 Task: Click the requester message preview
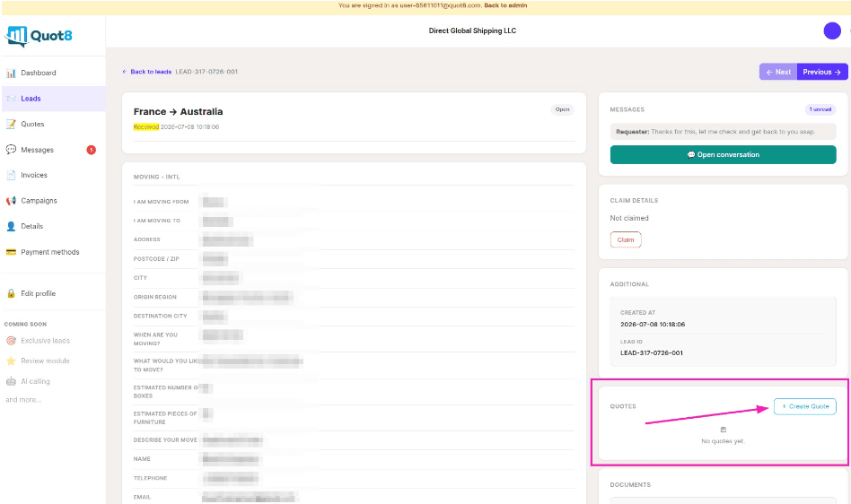pyautogui.click(x=723, y=132)
